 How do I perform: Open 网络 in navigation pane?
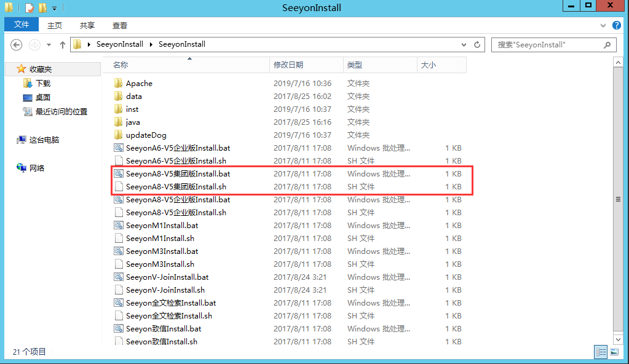[36, 168]
